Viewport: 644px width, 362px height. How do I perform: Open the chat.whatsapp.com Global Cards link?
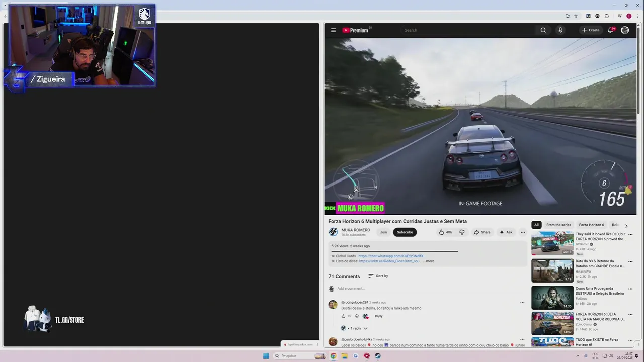392,256
